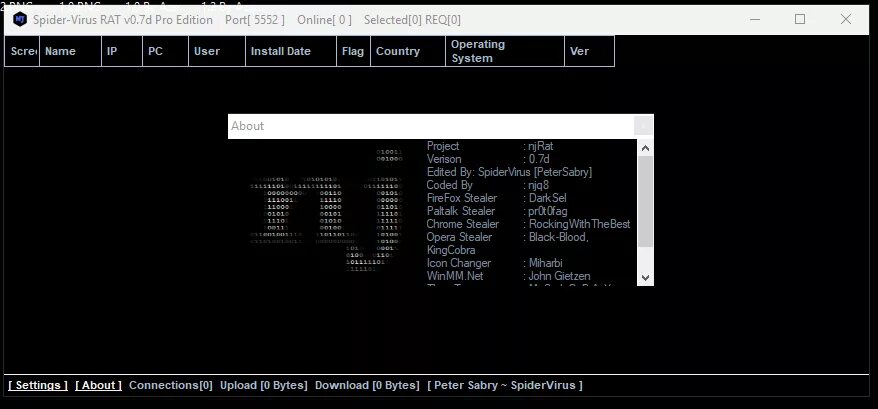
Task: Sort by the Name column header
Action: pos(71,51)
